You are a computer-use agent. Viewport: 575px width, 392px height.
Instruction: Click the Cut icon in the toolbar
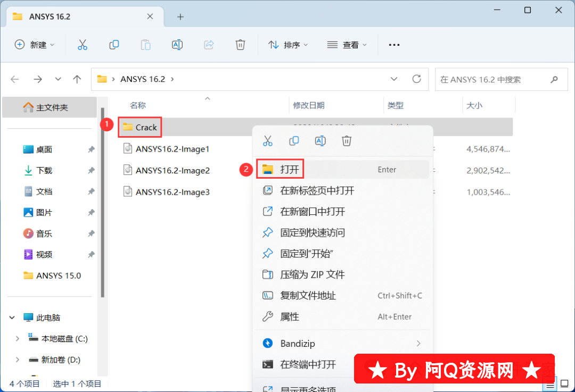point(83,45)
